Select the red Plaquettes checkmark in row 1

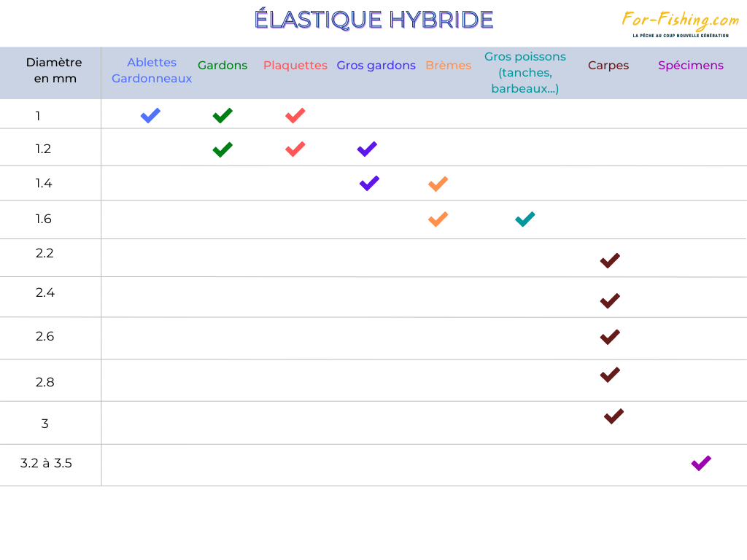tap(295, 115)
